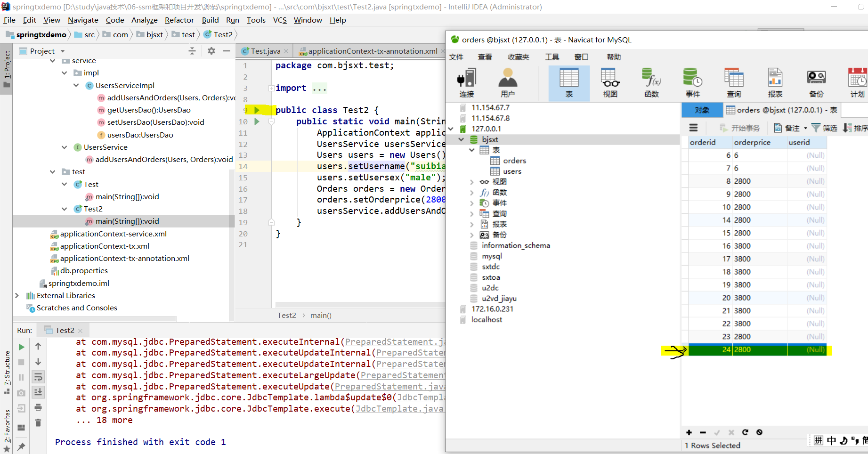
Task: Open Navicat 函数 (Function) toolbar icon
Action: coord(651,83)
